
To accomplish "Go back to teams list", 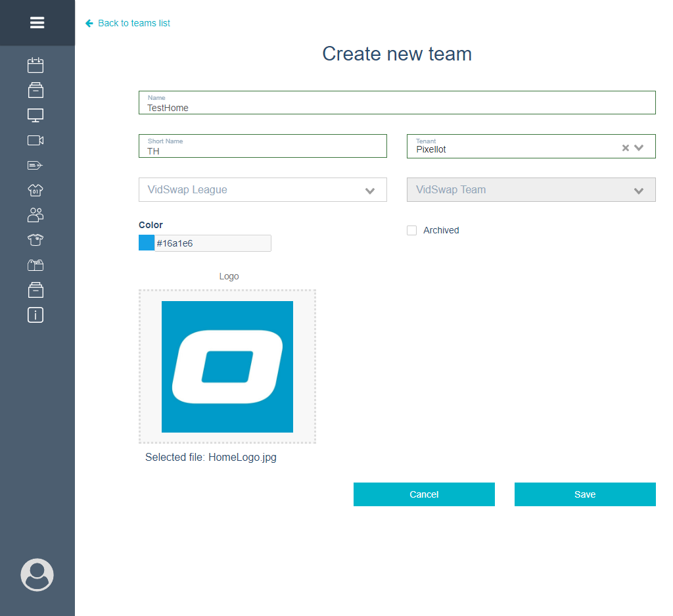I will tap(134, 23).
